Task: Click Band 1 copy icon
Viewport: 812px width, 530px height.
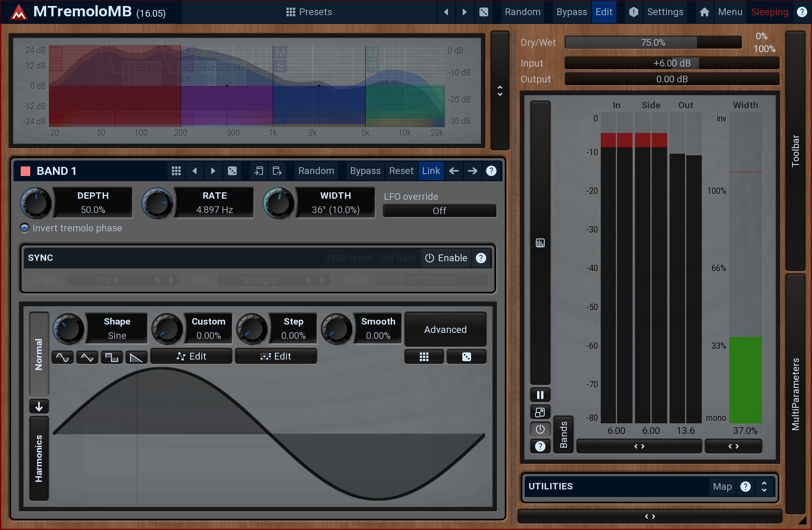Action: (x=259, y=171)
